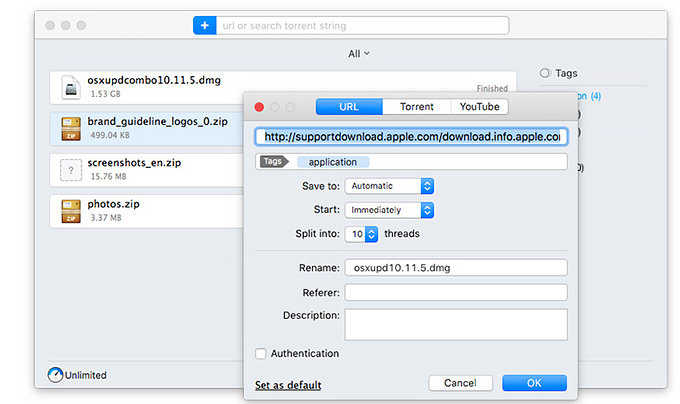Click the application tag token
Screen dimensions: 680x404
click(333, 162)
